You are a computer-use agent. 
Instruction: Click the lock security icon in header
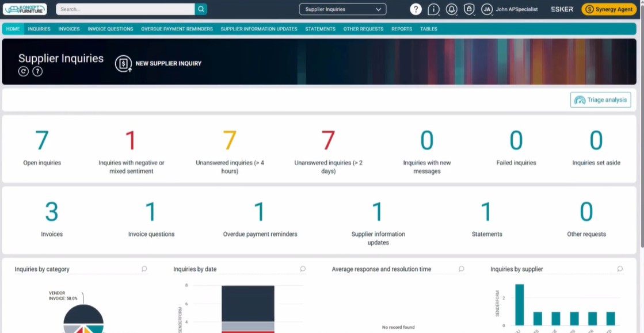coord(469,9)
